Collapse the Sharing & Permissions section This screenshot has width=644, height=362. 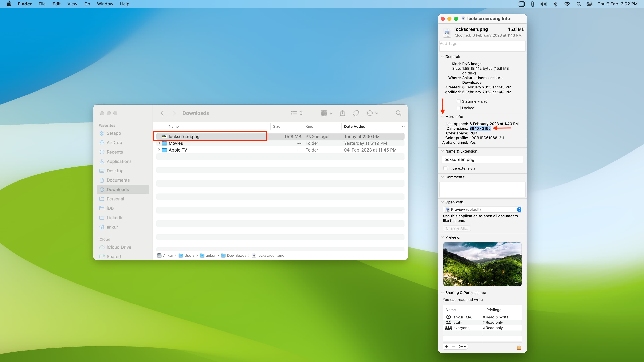click(442, 293)
